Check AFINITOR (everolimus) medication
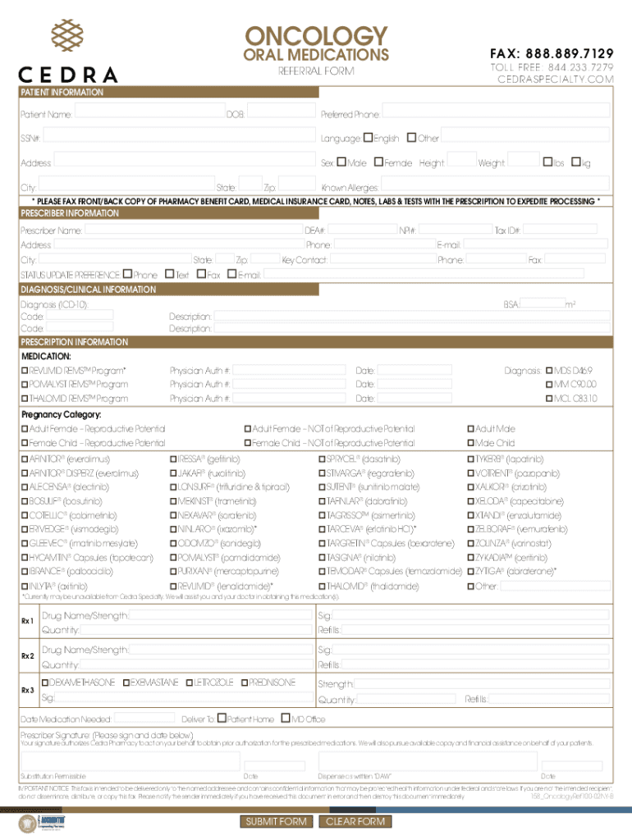 click(x=25, y=459)
